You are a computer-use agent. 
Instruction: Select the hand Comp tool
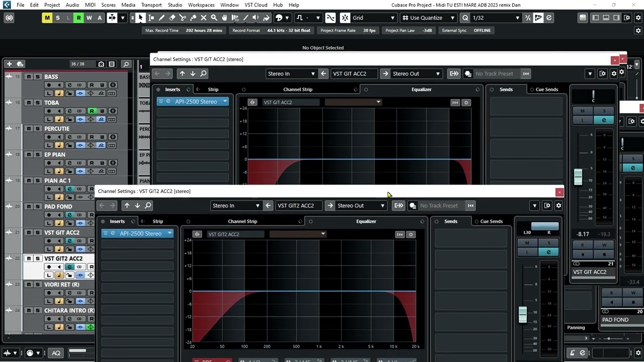pyautogui.click(x=224, y=18)
